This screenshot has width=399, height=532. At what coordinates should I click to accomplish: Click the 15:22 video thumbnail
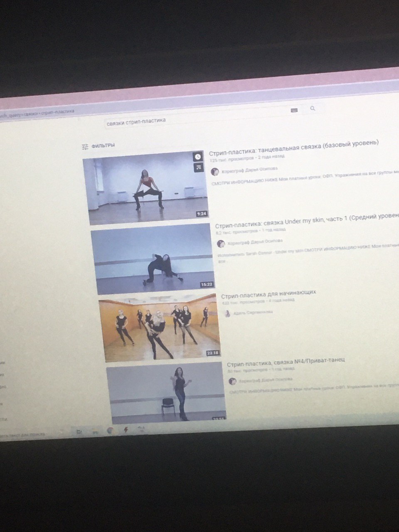(153, 259)
